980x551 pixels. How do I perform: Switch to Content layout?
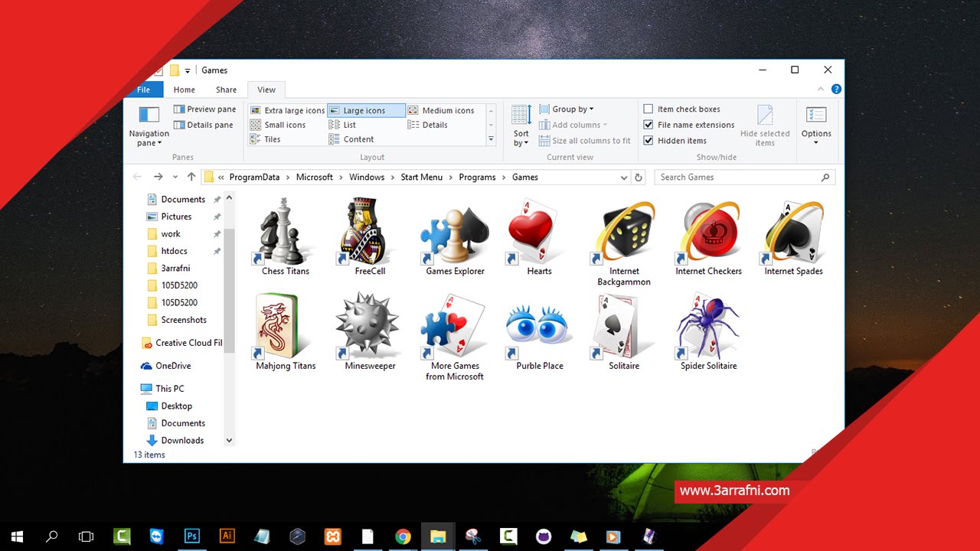tap(351, 139)
